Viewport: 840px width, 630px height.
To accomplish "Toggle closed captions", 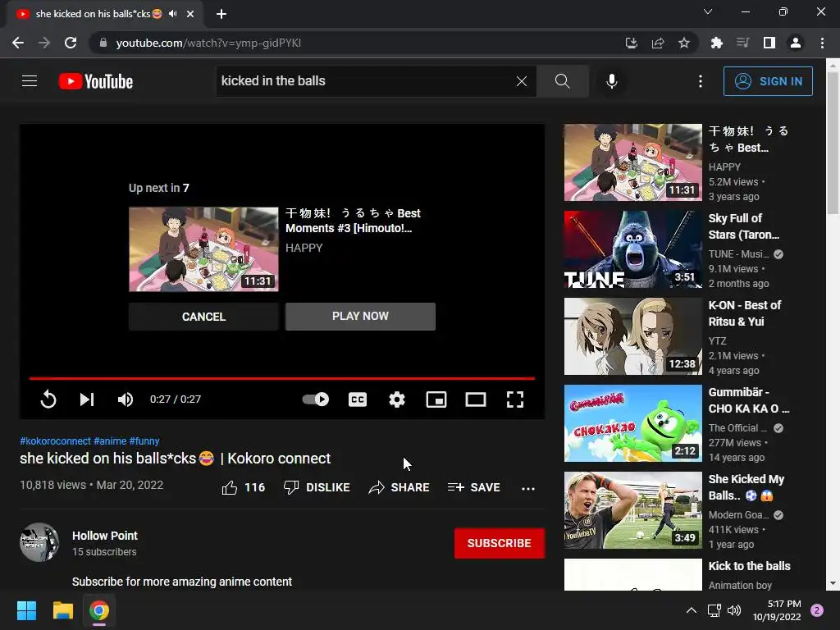I will (358, 399).
